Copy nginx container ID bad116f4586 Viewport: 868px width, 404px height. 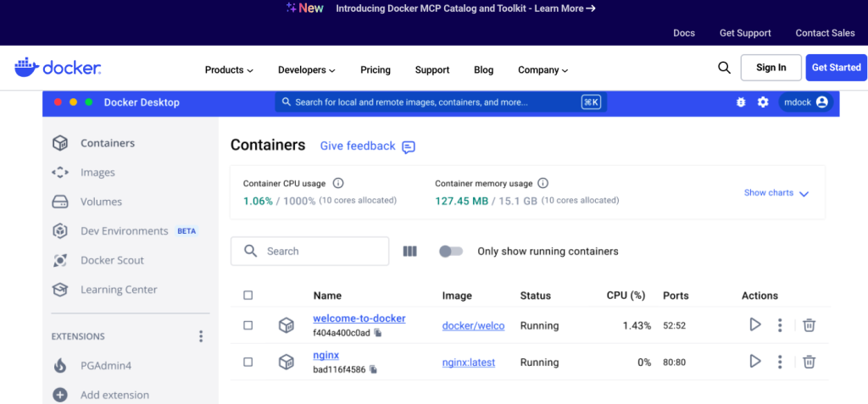373,369
